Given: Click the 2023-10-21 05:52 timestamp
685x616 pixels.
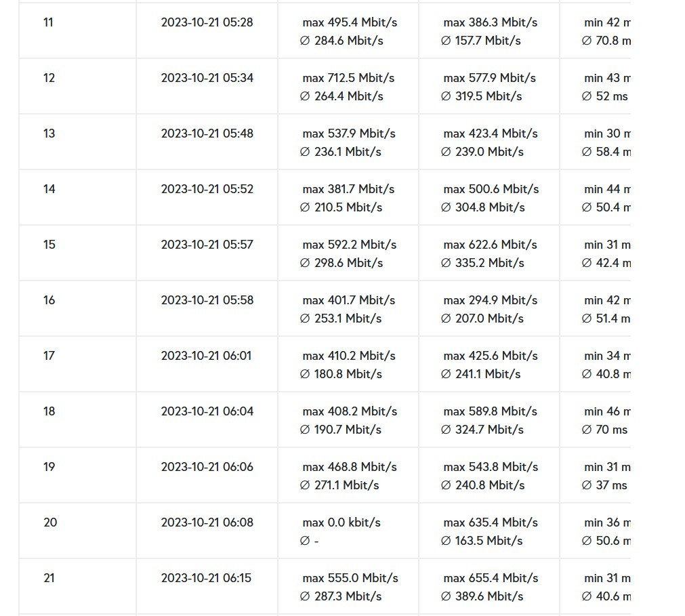Looking at the screenshot, I should pos(207,189).
